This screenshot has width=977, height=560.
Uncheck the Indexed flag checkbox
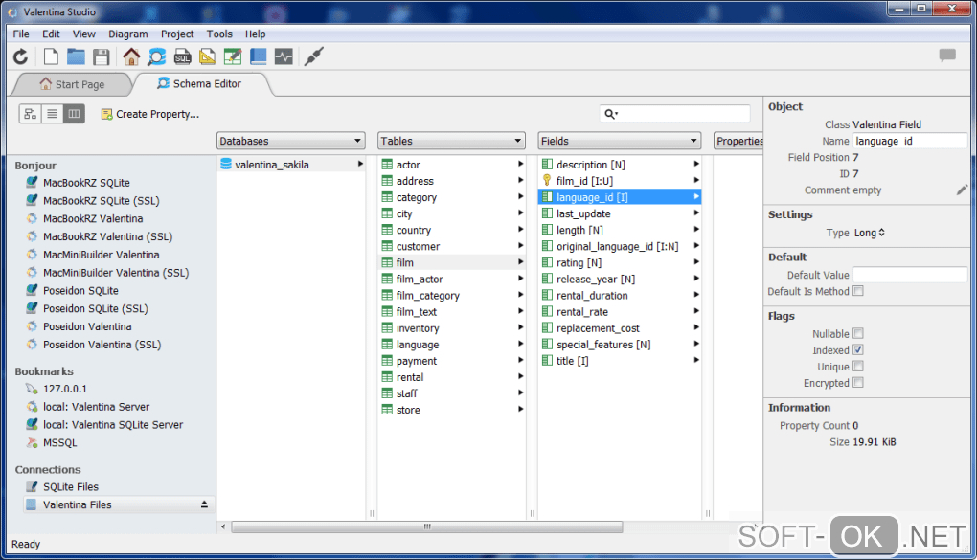coord(858,349)
